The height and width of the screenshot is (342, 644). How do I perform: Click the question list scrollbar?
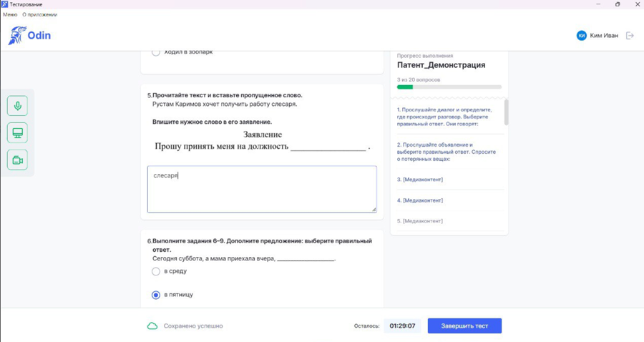[x=507, y=112]
